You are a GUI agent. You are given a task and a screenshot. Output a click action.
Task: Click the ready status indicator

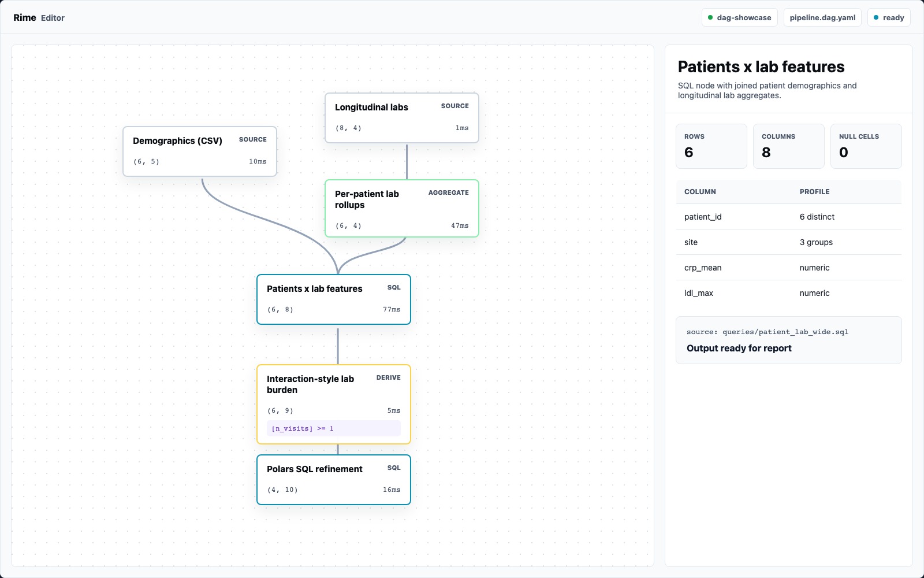click(889, 17)
